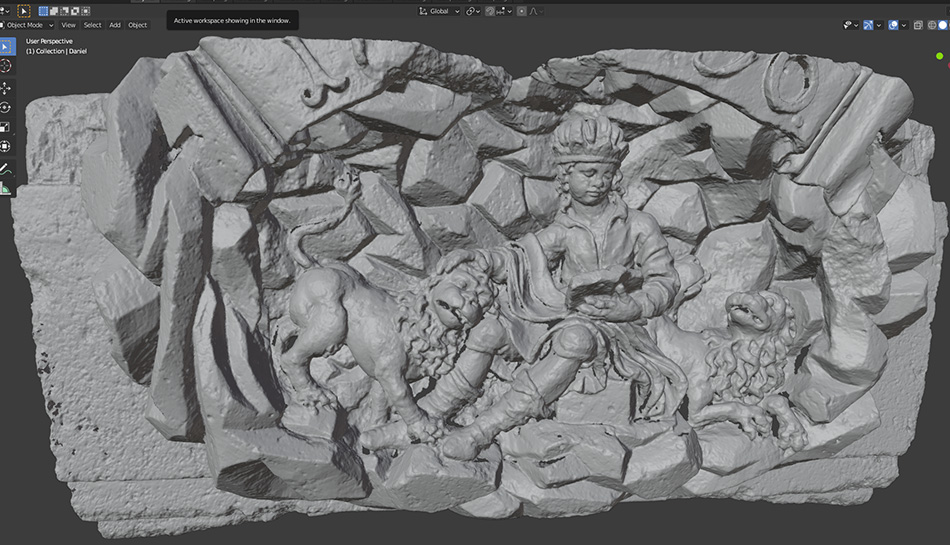The height and width of the screenshot is (545, 950).
Task: Open the Add menu
Action: point(115,24)
